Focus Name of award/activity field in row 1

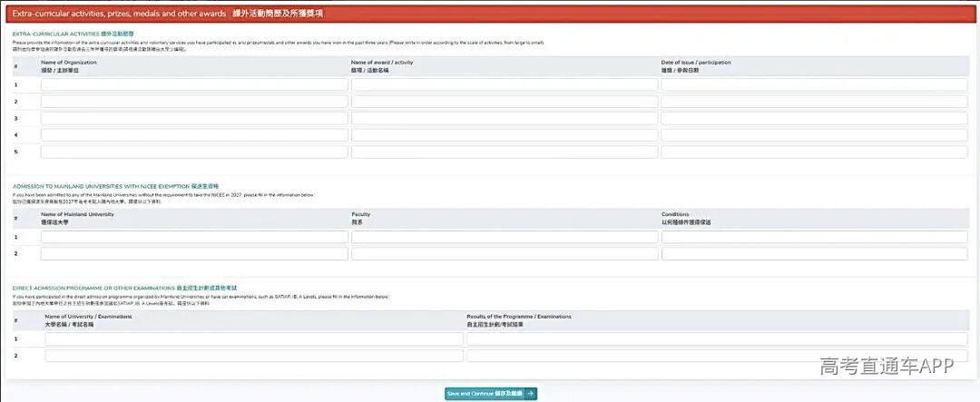click(505, 84)
